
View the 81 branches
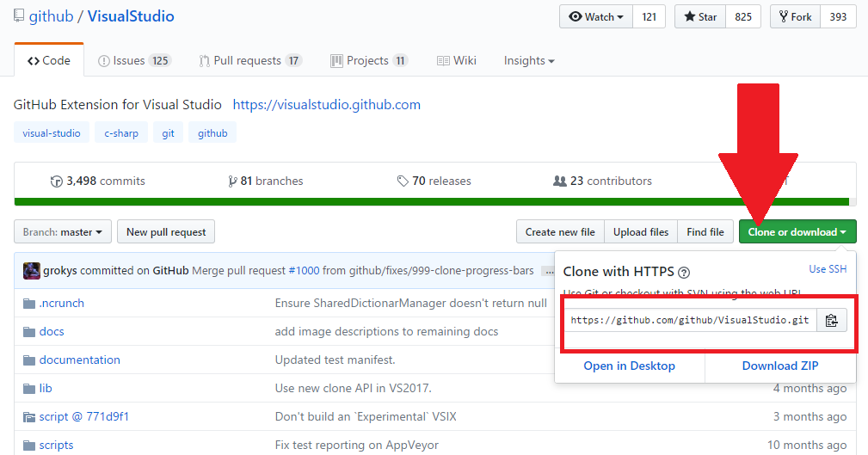tap(266, 181)
